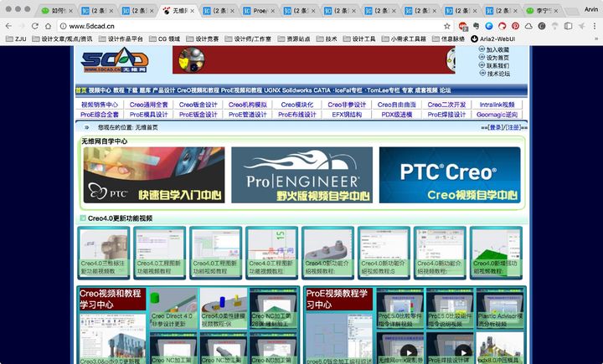Switch to the Proe/ tab
The width and height of the screenshot is (603, 364).
[x=260, y=11]
